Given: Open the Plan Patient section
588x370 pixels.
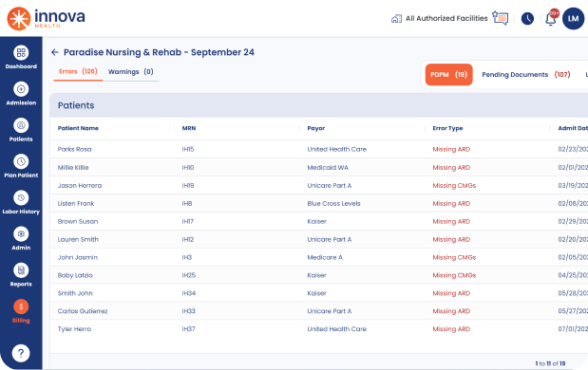Looking at the screenshot, I should pyautogui.click(x=21, y=162).
